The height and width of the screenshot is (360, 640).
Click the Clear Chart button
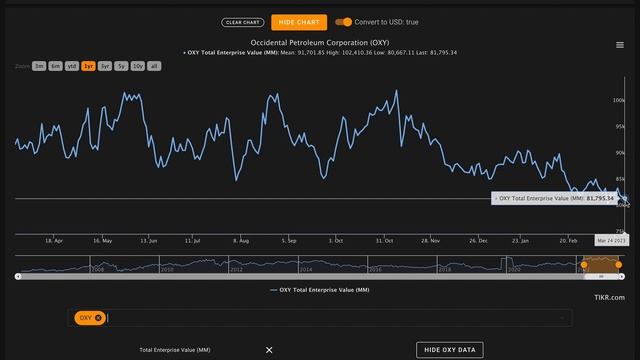[242, 22]
